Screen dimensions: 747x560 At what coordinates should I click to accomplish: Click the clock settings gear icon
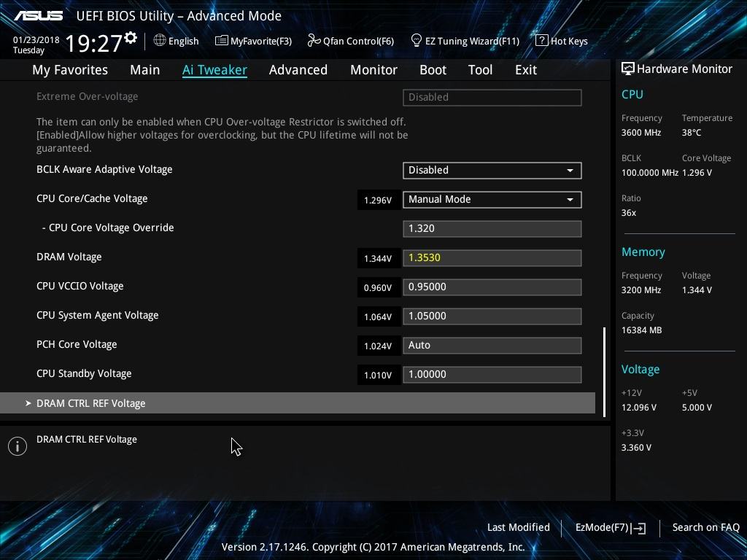click(x=131, y=38)
